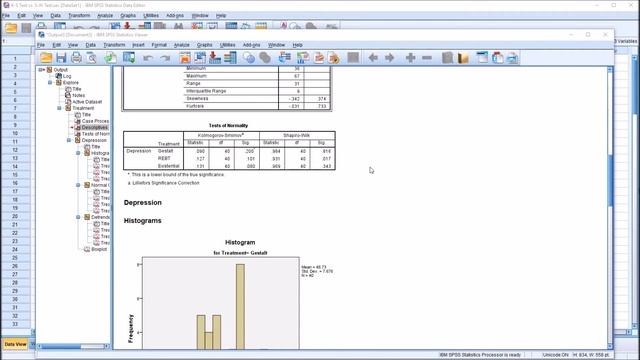
Task: Open the Viewer Format menu
Action: click(x=159, y=45)
